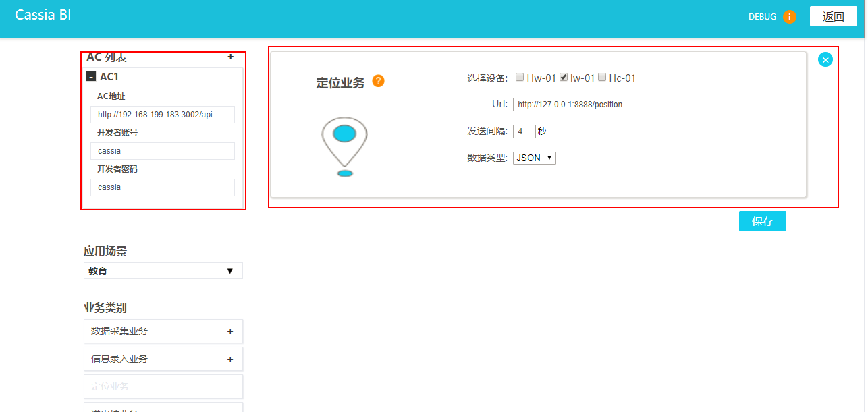This screenshot has width=868, height=412.
Task: Click the 返回 button
Action: tap(833, 17)
